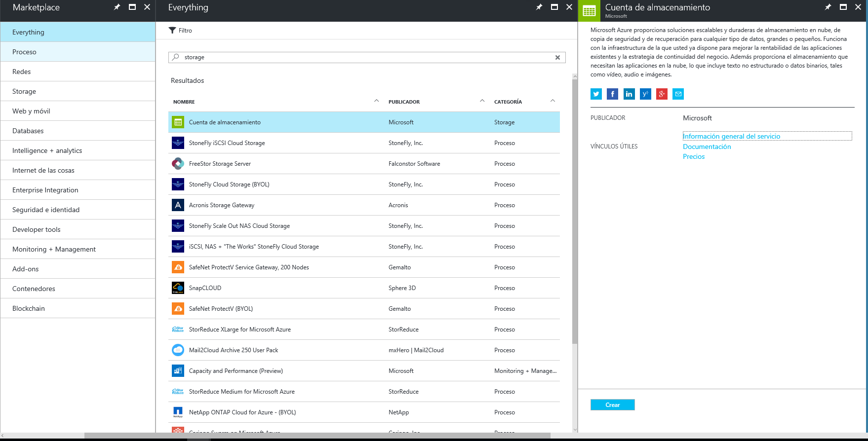Click Mail2Cloud Archive cloud icon
868x441 pixels.
(x=178, y=350)
